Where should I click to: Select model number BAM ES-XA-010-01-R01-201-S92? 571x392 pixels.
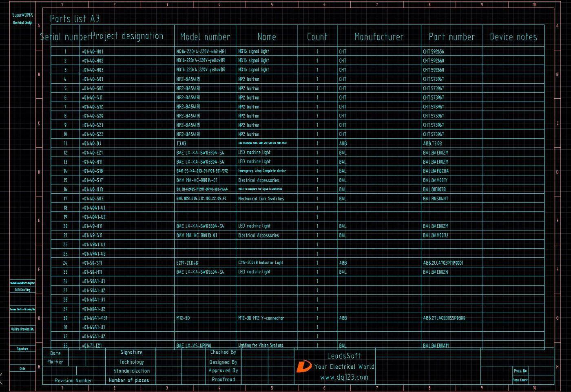click(x=202, y=171)
